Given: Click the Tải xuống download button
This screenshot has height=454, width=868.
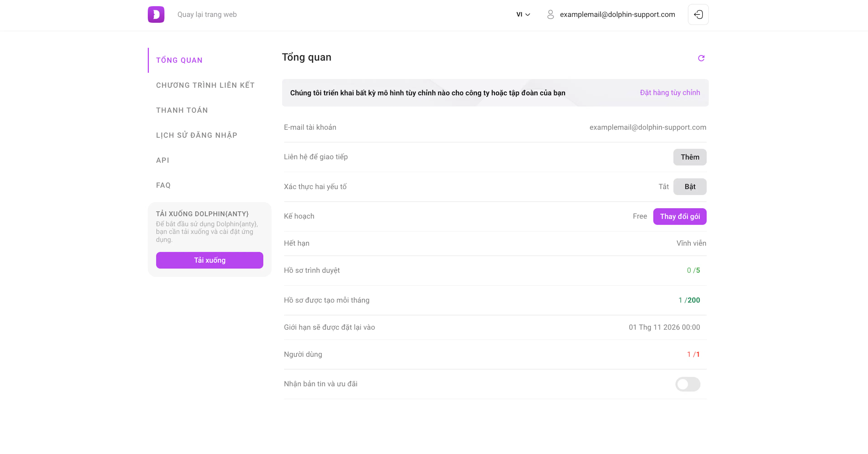Looking at the screenshot, I should [210, 260].
